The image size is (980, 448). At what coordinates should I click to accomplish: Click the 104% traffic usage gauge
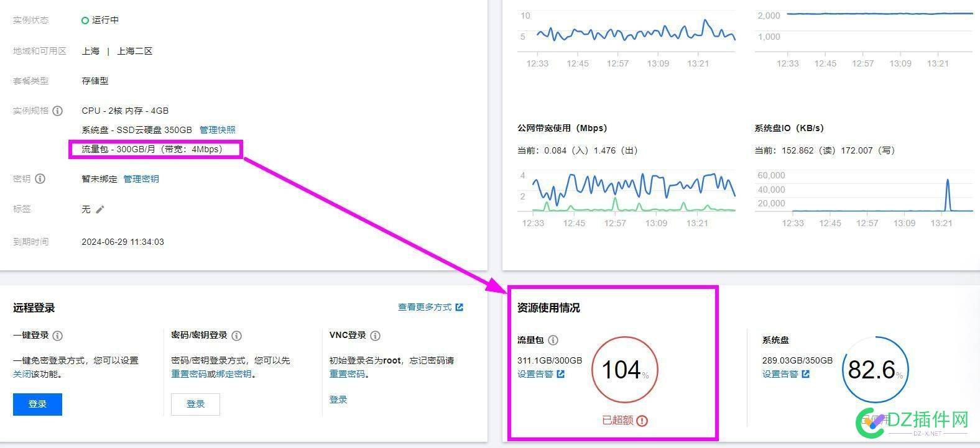tap(625, 370)
